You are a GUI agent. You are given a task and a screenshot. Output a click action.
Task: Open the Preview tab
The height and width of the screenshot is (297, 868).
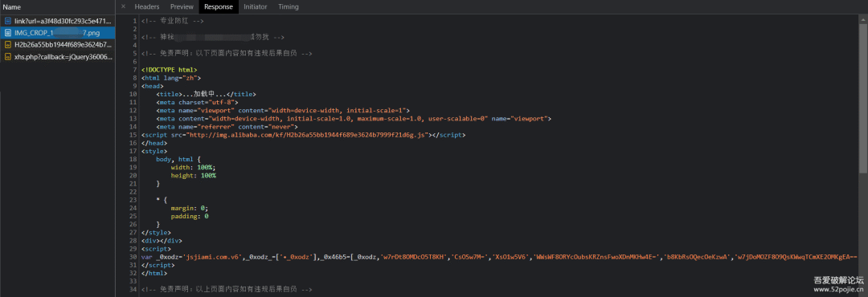tap(182, 6)
